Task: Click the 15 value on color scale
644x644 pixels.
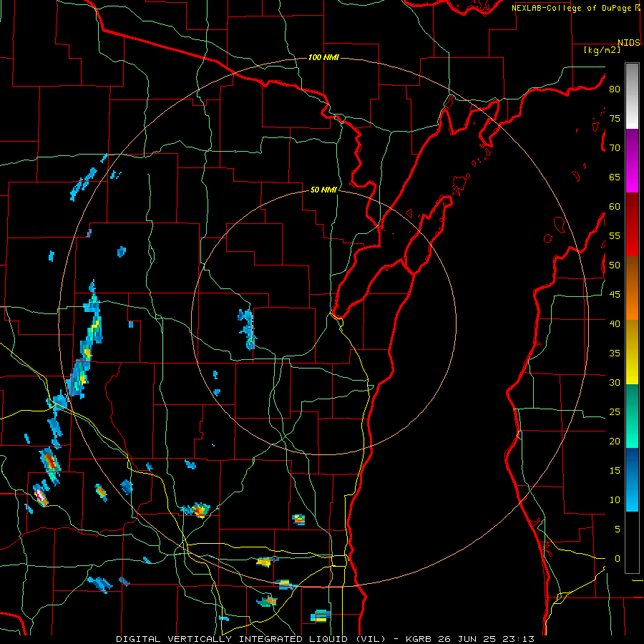Action: pyautogui.click(x=615, y=471)
